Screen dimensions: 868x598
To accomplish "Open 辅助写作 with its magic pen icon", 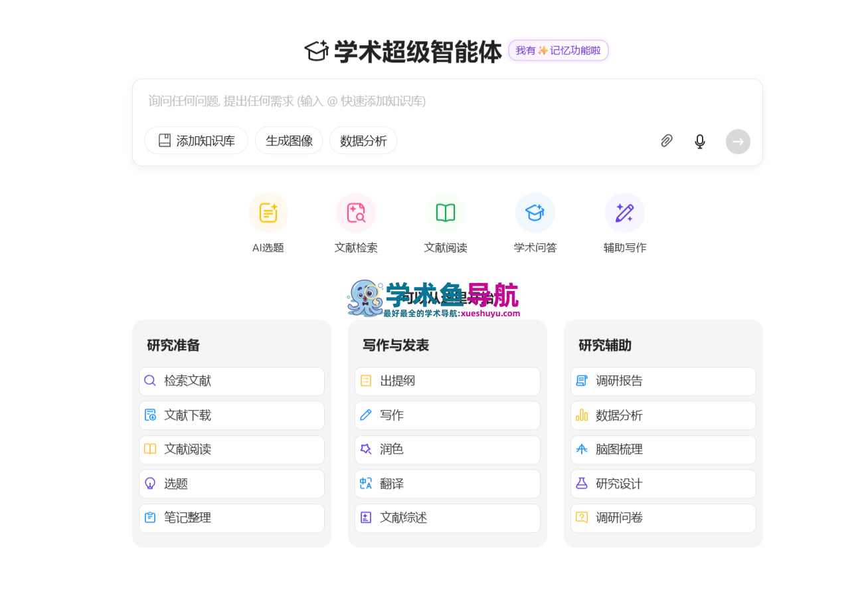I will click(624, 212).
